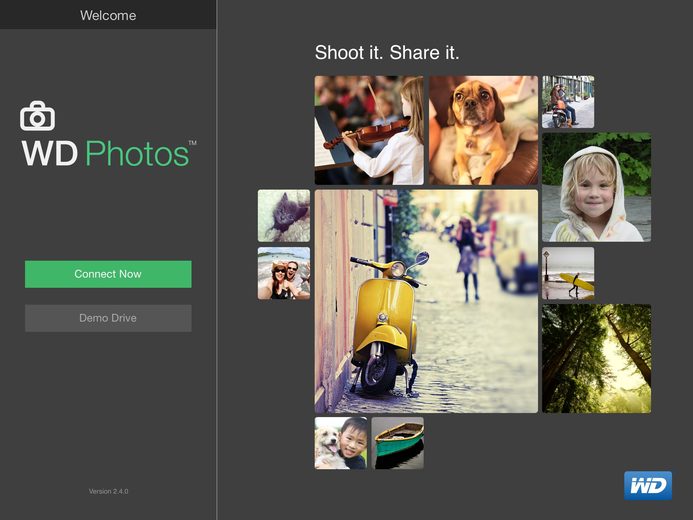Click the Version 2.4.0 text
Viewport: 693px width, 520px height.
(108, 491)
